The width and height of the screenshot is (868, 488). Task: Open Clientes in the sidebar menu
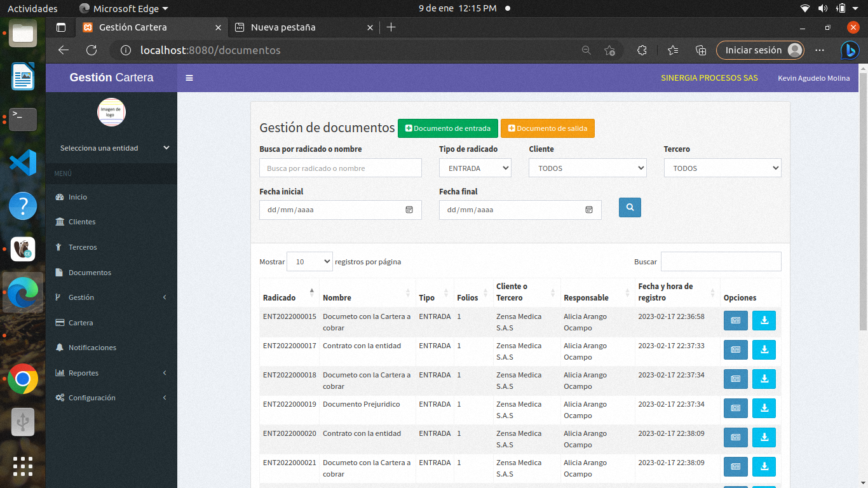[82, 222]
